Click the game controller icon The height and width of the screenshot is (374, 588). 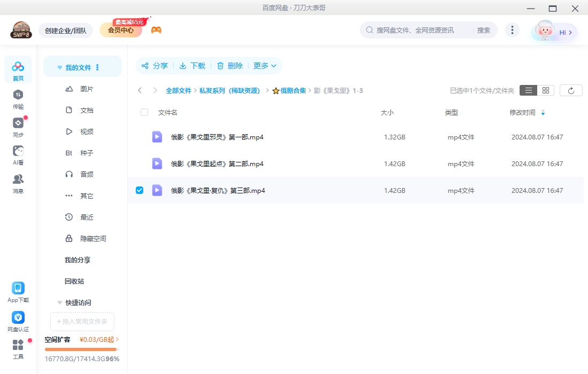pyautogui.click(x=156, y=30)
